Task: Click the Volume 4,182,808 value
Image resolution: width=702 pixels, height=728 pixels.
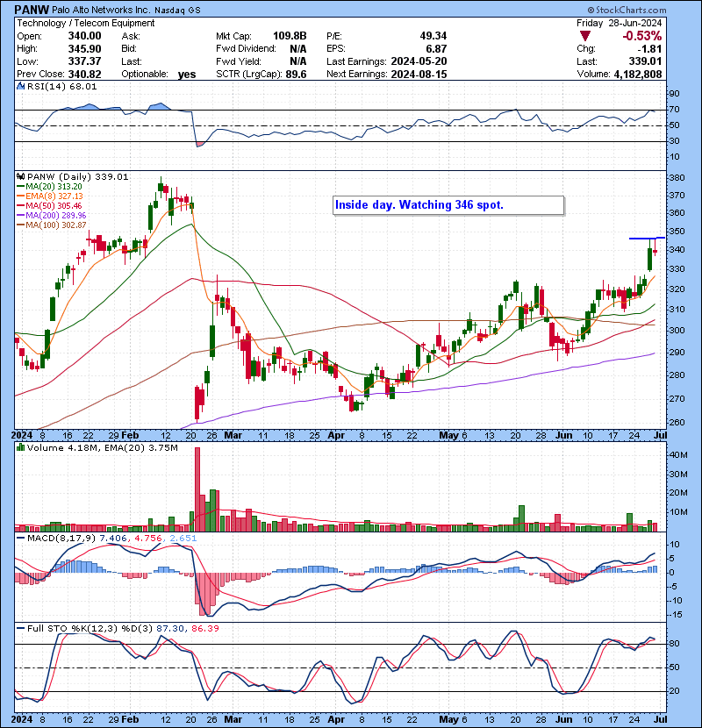Action: (x=637, y=74)
